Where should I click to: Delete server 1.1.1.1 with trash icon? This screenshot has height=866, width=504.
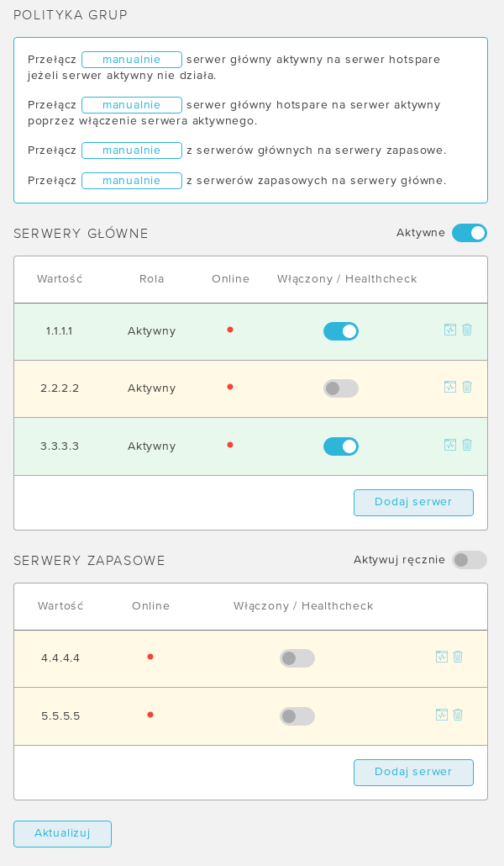(467, 330)
